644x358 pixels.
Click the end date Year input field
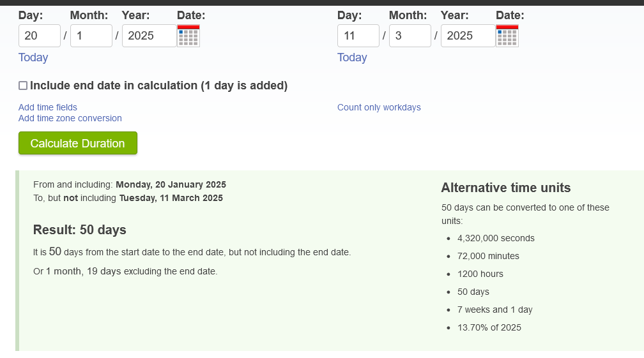[467, 36]
